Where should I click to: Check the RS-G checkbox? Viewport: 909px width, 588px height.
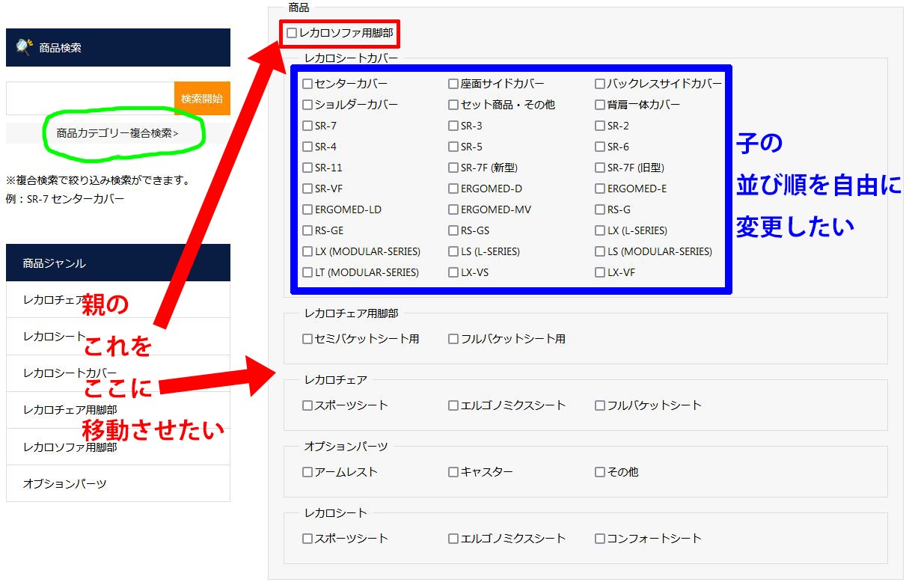tap(600, 209)
